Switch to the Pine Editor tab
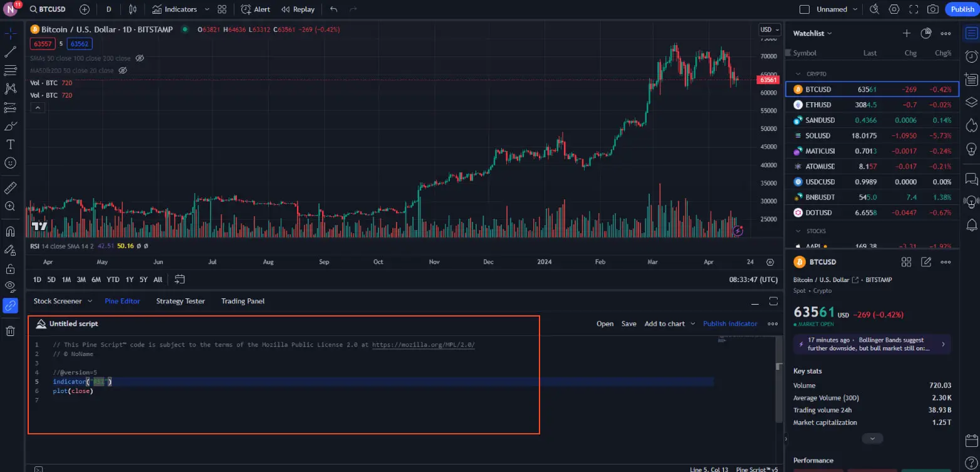Screen dimensions: 980x472 point(122,301)
